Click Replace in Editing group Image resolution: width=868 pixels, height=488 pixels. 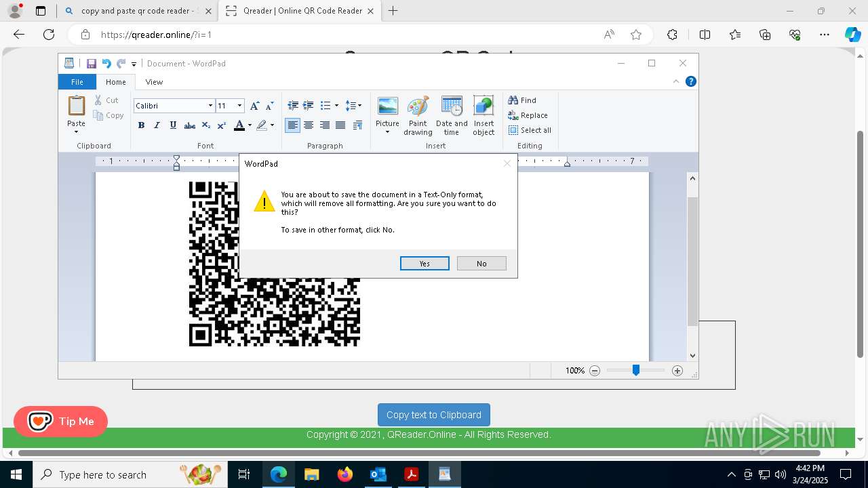[528, 115]
